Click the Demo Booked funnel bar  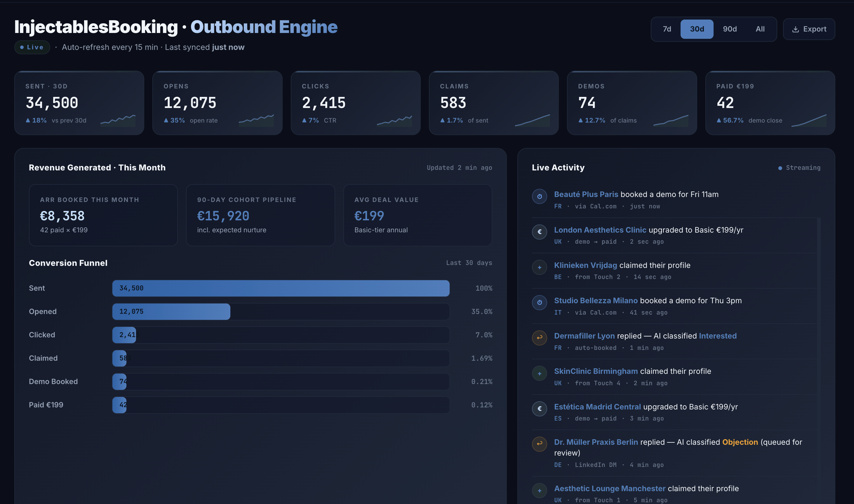(x=120, y=382)
